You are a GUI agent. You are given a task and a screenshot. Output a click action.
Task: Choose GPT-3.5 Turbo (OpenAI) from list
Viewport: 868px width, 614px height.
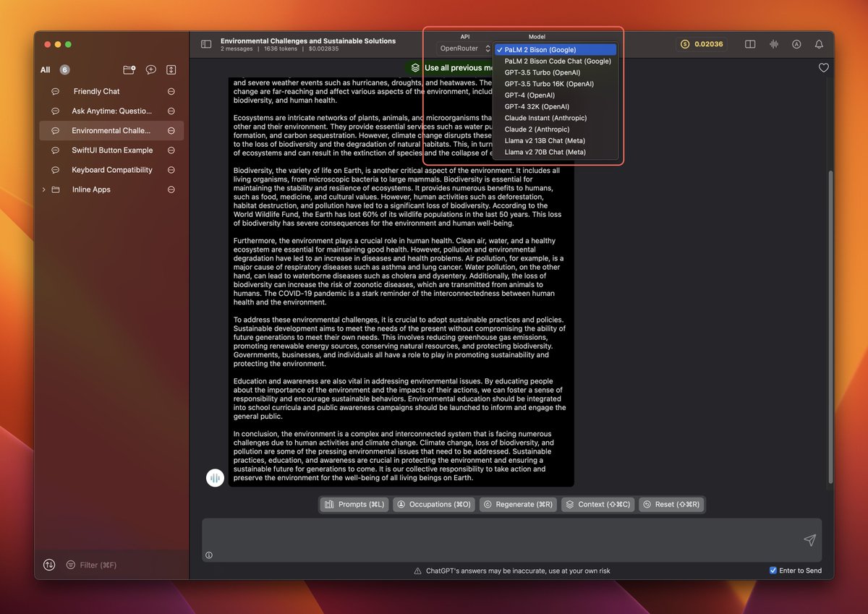coord(556,72)
